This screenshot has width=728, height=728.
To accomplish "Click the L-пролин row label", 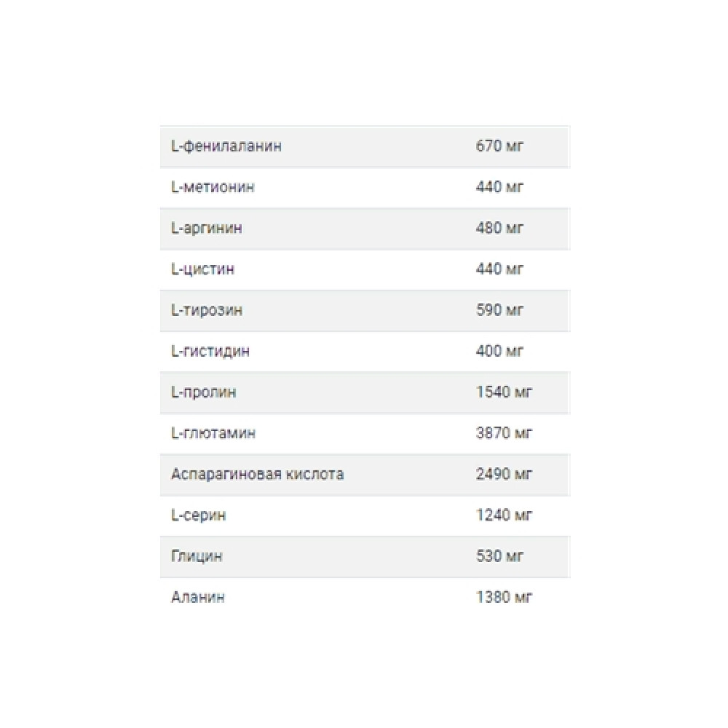I will [203, 392].
